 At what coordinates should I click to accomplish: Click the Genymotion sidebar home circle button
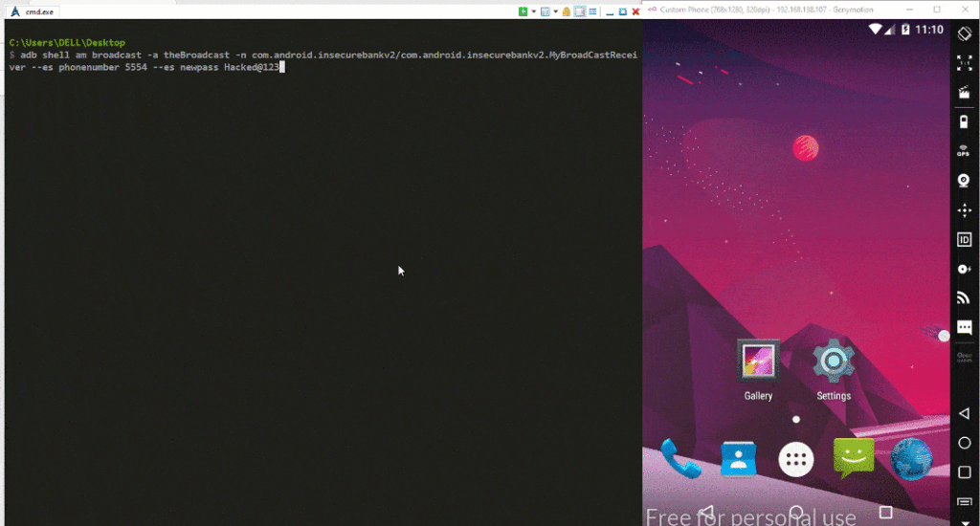pyautogui.click(x=965, y=443)
